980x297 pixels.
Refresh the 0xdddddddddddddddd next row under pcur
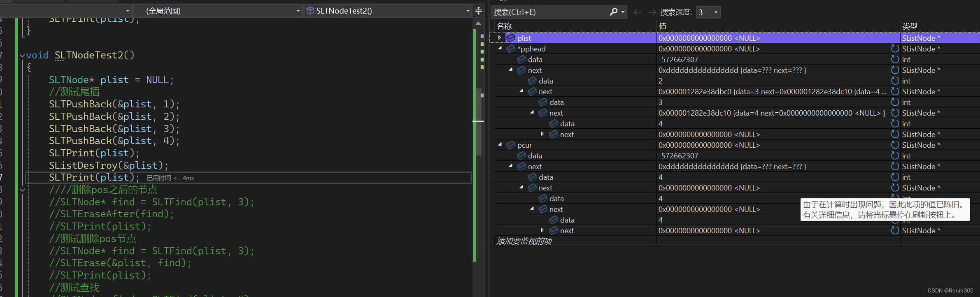click(x=895, y=166)
